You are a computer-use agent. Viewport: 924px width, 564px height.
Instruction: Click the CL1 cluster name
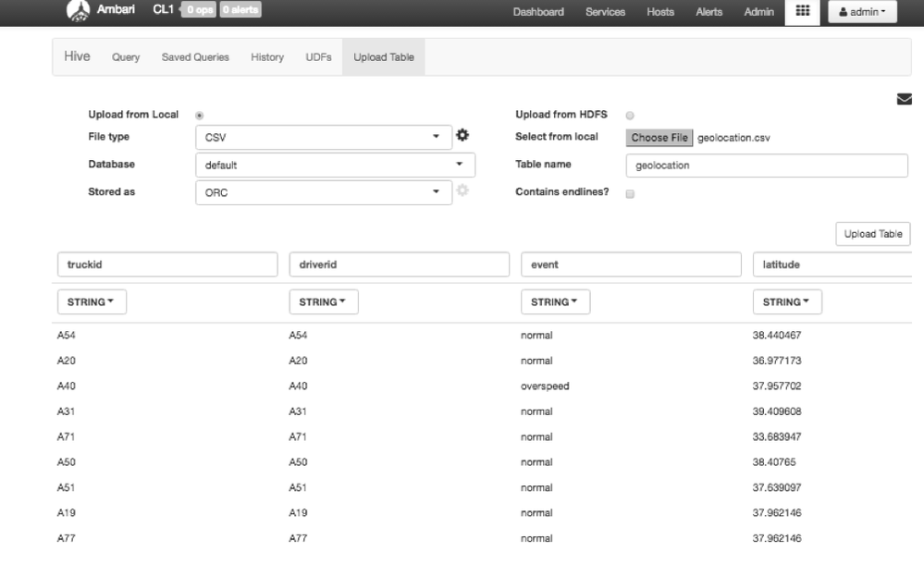163,9
